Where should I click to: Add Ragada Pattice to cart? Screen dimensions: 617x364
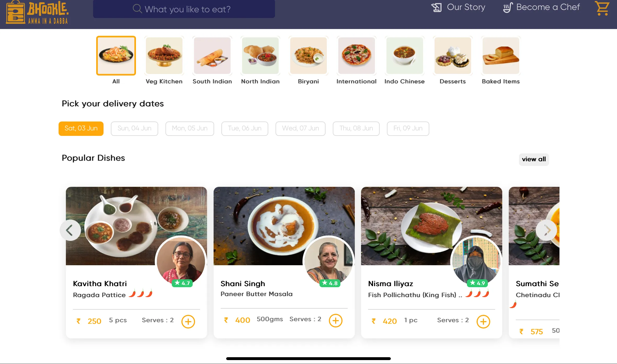(188, 321)
